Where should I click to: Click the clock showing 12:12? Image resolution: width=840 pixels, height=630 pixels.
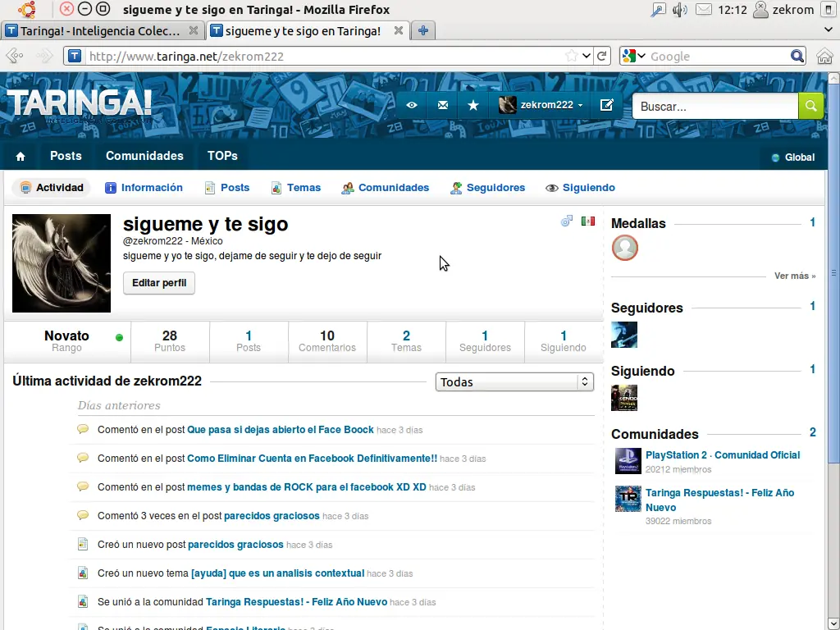point(733,10)
